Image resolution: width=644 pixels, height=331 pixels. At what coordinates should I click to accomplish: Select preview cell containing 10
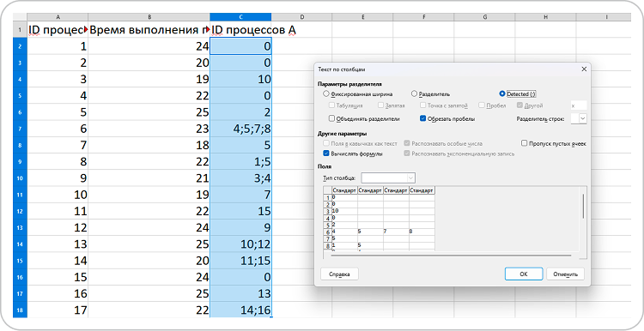(x=344, y=211)
